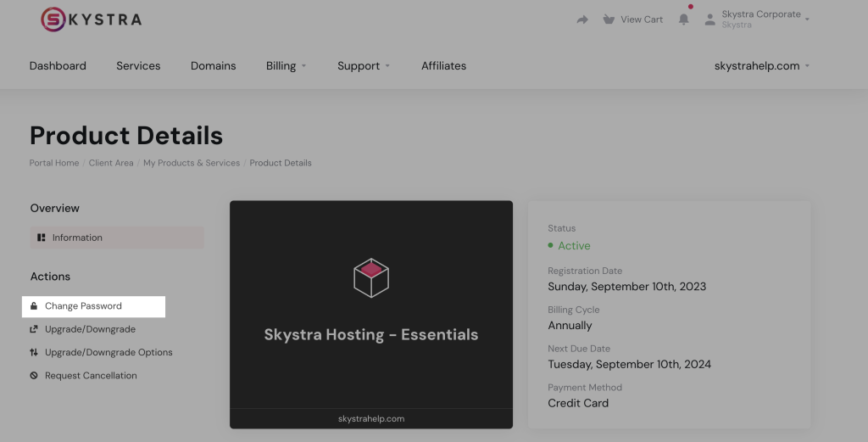868x442 pixels.
Task: Navigate to the Domains page
Action: pos(214,66)
